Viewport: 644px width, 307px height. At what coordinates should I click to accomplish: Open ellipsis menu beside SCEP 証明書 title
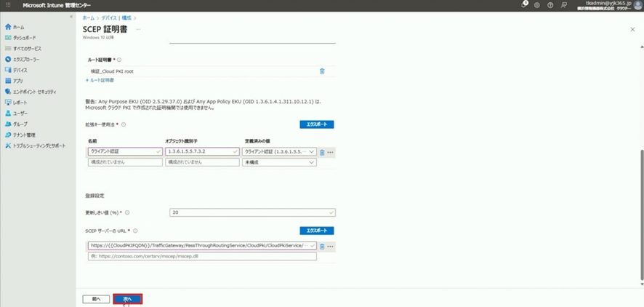point(138,30)
